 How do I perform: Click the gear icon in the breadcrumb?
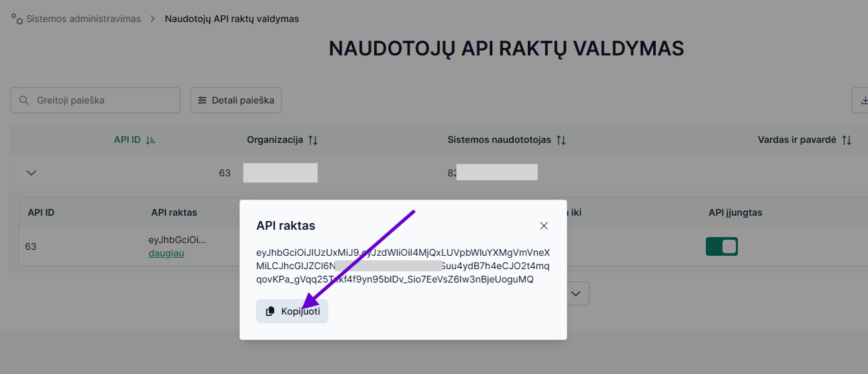pyautogui.click(x=17, y=19)
